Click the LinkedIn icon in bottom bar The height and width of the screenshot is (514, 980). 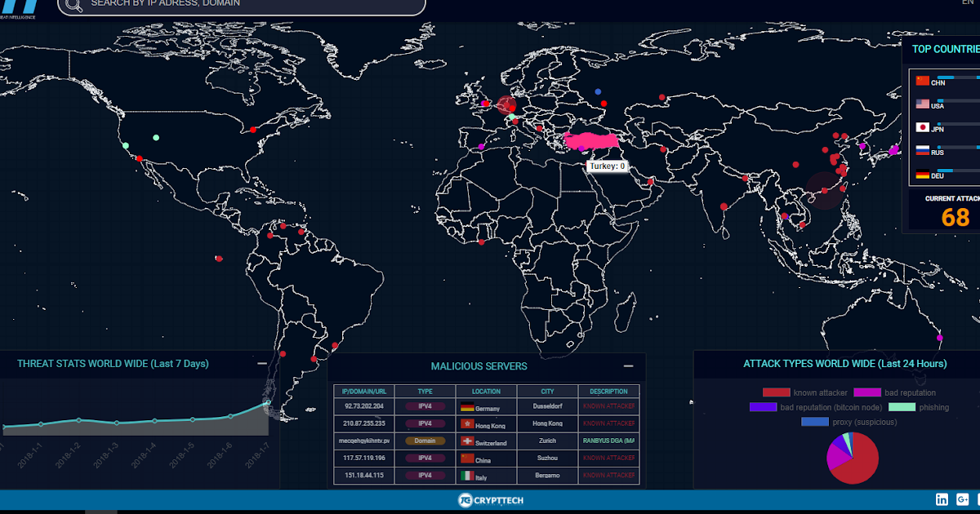(942, 498)
